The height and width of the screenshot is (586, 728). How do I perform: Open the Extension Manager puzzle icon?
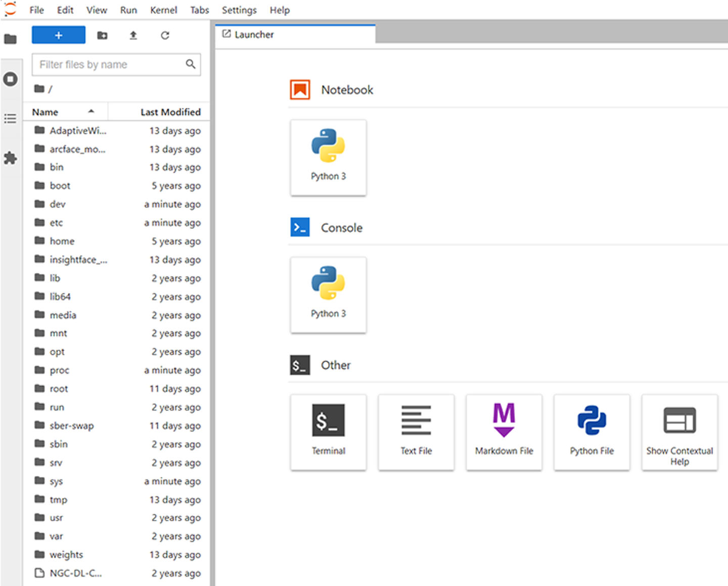pos(10,158)
